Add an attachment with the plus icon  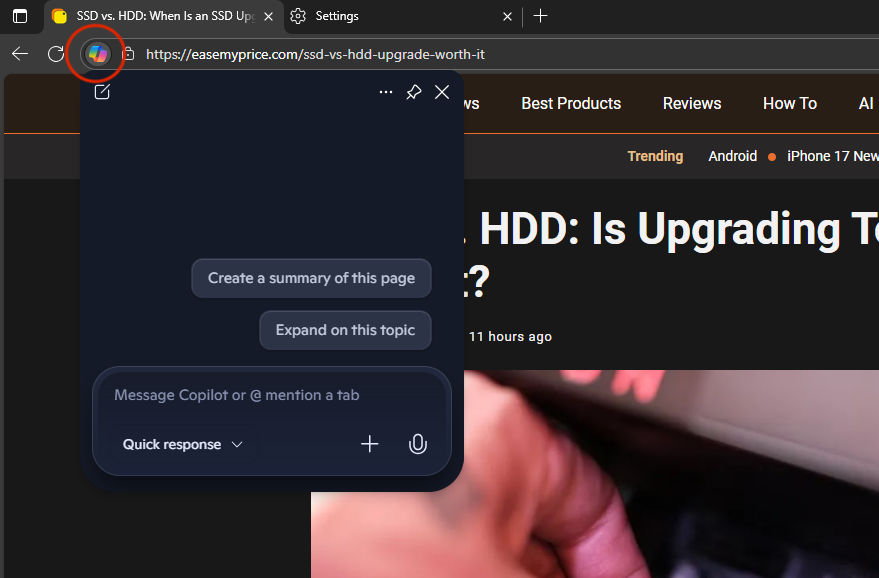click(369, 444)
